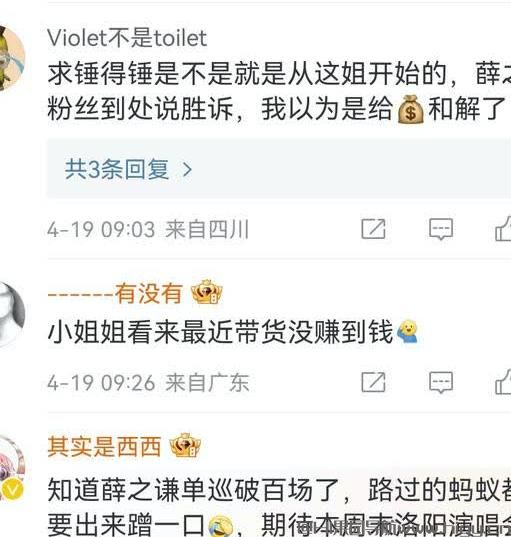Like the 小姐姐看来最近带货 comment
This screenshot has width=511, height=537.
(x=503, y=382)
